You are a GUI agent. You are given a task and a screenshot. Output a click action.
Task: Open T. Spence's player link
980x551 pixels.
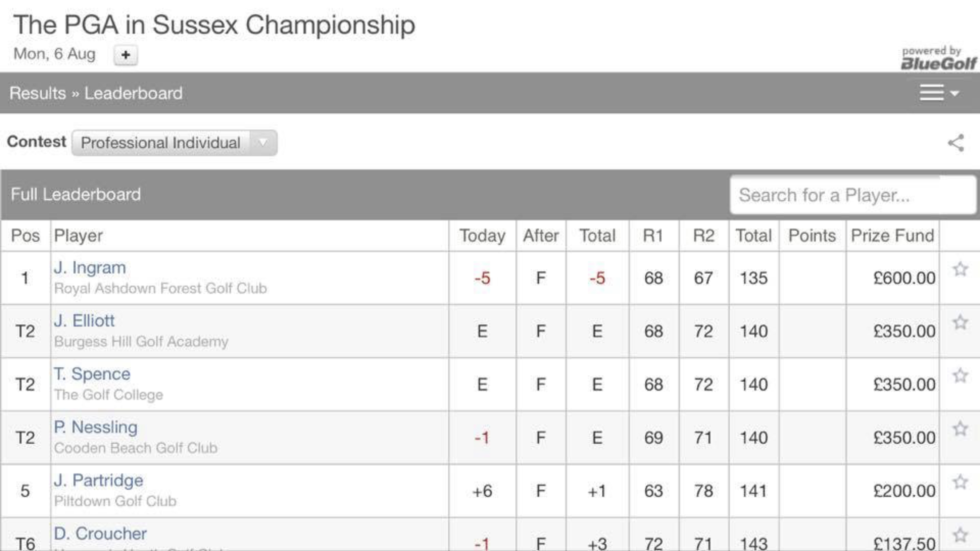[x=92, y=374]
